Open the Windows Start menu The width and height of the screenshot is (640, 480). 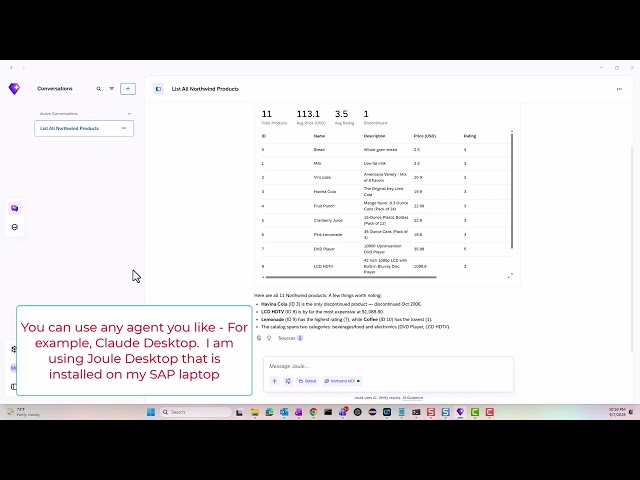(151, 412)
